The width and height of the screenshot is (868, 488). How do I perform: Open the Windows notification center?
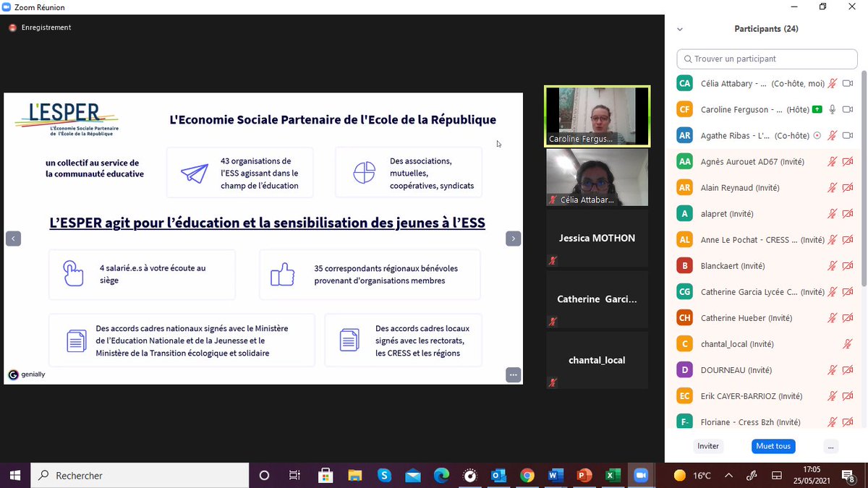point(848,475)
